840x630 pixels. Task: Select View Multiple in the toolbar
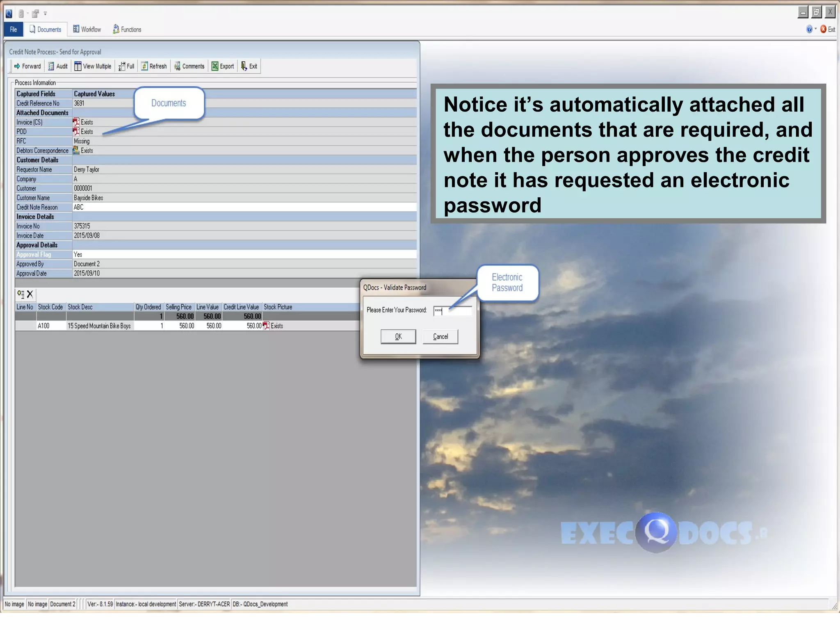pos(93,66)
